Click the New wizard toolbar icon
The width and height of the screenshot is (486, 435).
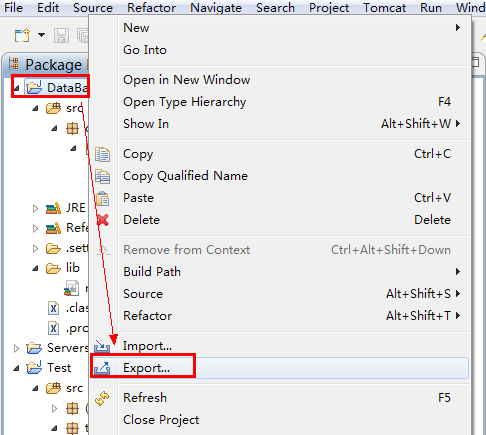click(x=22, y=35)
